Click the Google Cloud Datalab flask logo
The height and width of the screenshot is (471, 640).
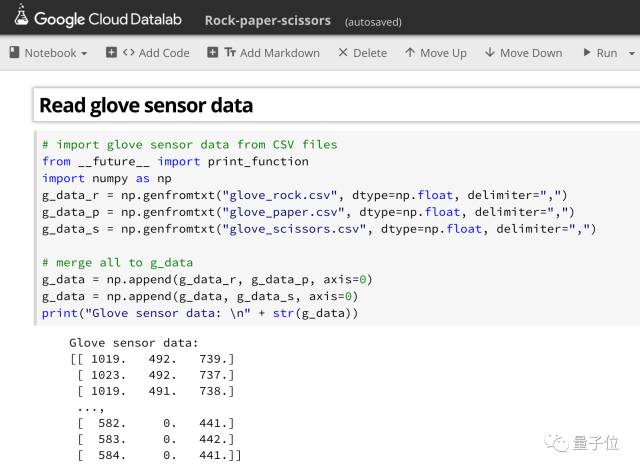(x=21, y=16)
